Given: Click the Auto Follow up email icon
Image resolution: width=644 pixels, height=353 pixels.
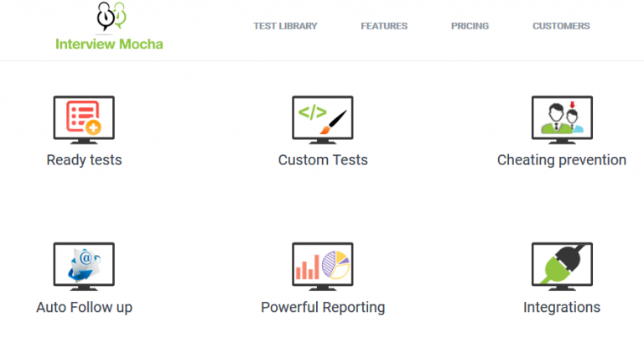Looking at the screenshot, I should 84,264.
